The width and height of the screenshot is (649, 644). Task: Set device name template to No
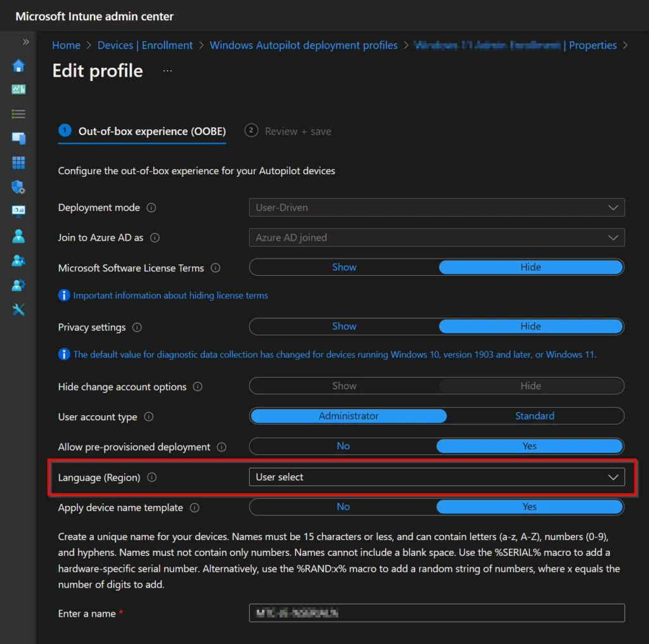tap(343, 507)
